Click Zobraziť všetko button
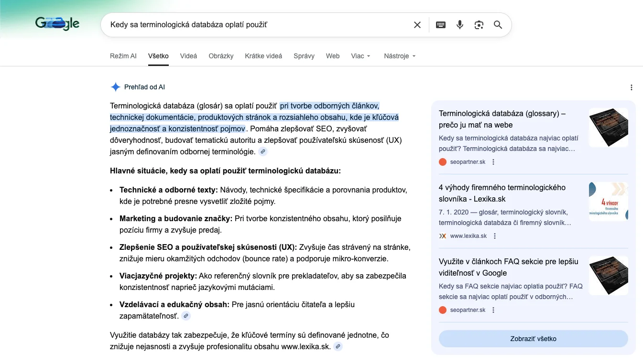 (x=533, y=339)
